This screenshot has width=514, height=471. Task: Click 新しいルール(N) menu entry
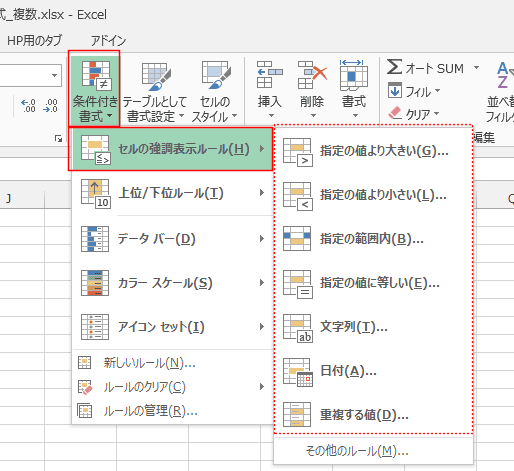(x=173, y=363)
